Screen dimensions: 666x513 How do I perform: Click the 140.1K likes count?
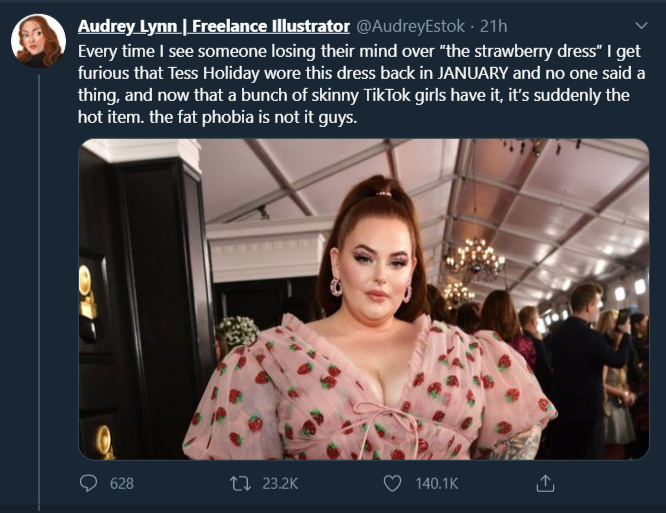pos(437,484)
